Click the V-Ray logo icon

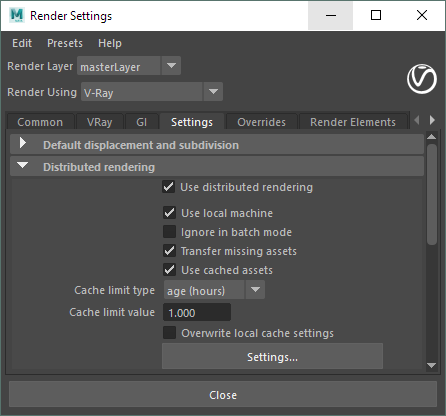pyautogui.click(x=422, y=79)
